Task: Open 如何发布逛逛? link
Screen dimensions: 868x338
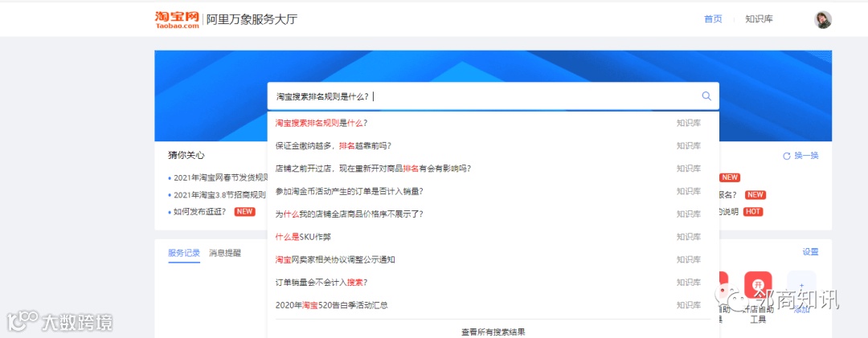Action: tap(200, 211)
